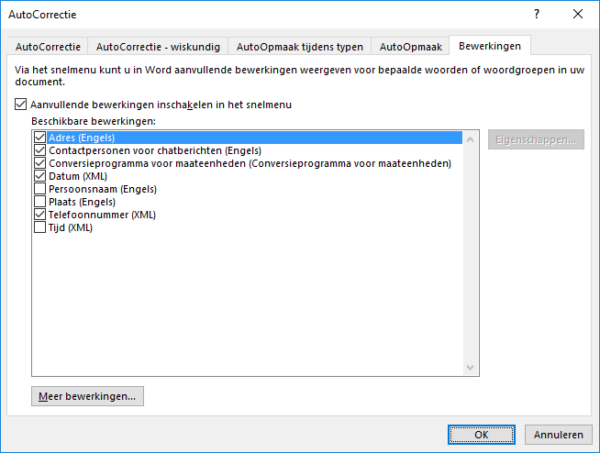Click the list scroll up arrow

point(470,140)
